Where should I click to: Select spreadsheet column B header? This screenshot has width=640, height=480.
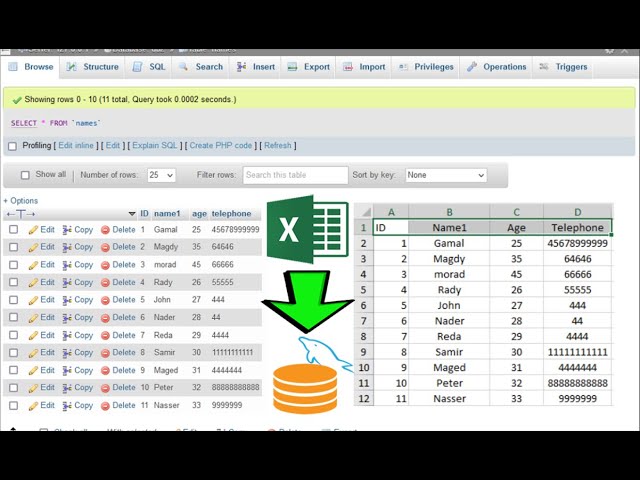click(449, 212)
